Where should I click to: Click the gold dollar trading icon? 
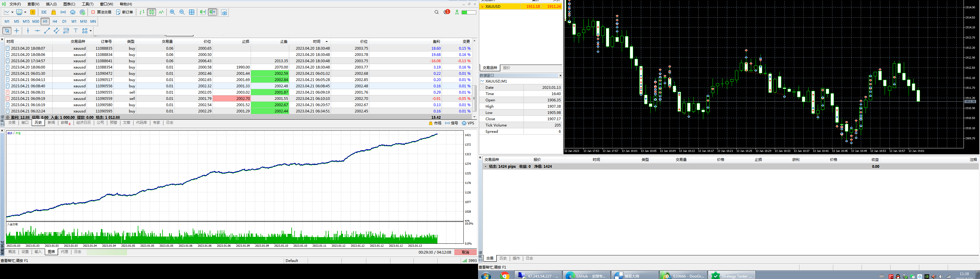pos(33,12)
